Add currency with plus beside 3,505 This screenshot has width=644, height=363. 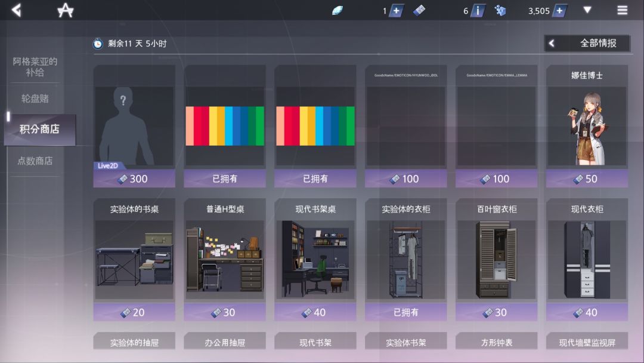point(560,11)
